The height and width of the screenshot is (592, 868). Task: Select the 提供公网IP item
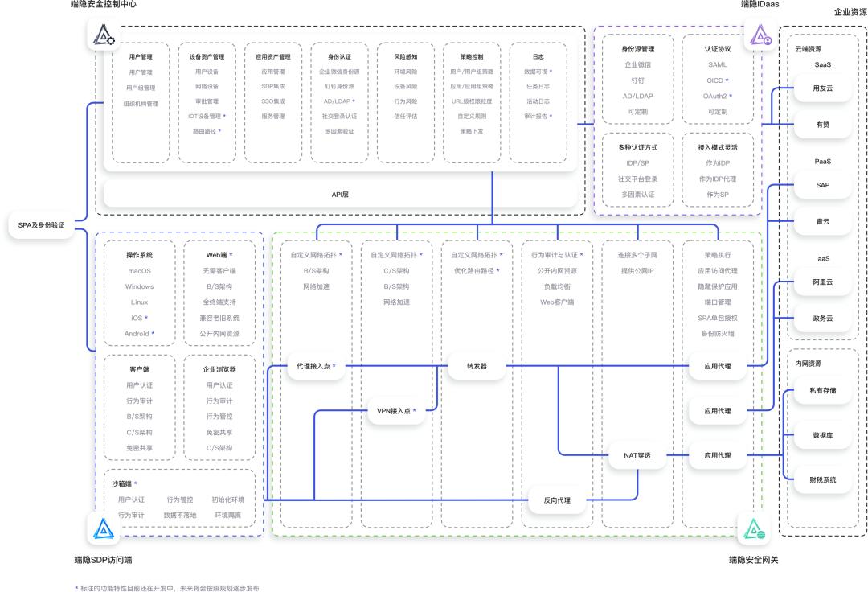click(x=637, y=271)
